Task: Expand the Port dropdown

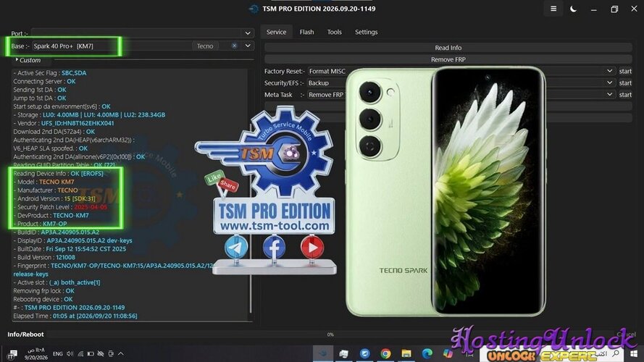Action: 248,33
